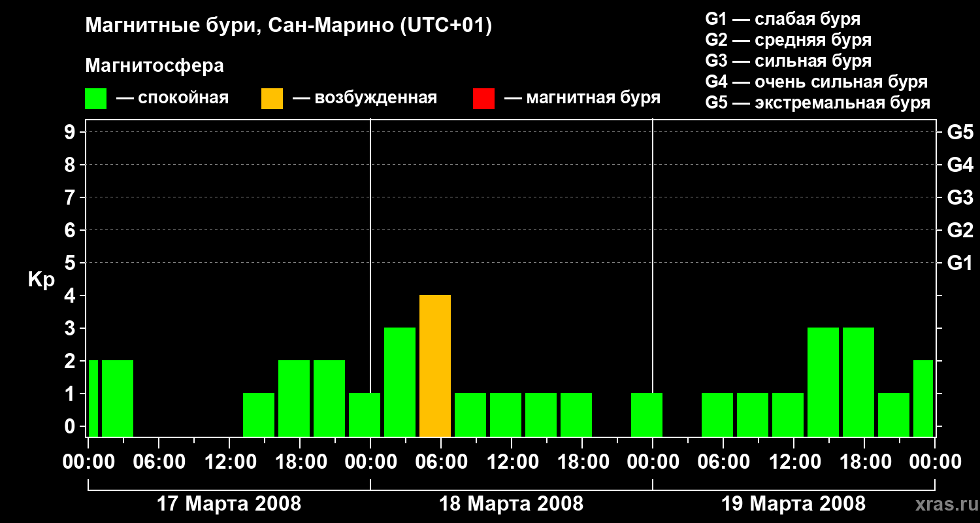Click the "— магнитная буря" legend label
980x523 pixels.
coord(583,98)
